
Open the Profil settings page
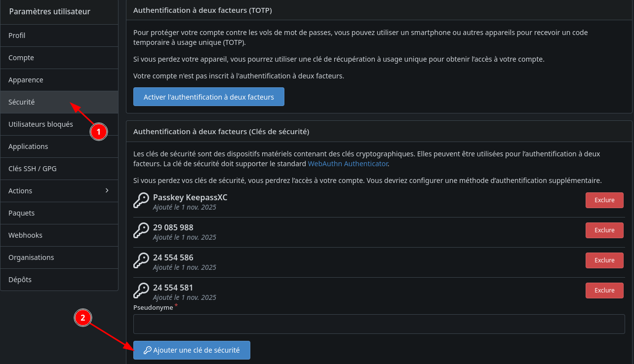pyautogui.click(x=17, y=36)
